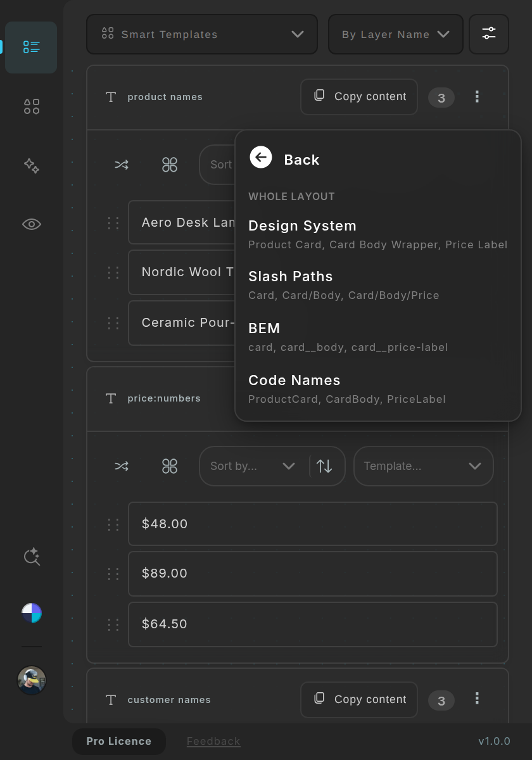Open the shapes components sidebar icon

pos(31,106)
